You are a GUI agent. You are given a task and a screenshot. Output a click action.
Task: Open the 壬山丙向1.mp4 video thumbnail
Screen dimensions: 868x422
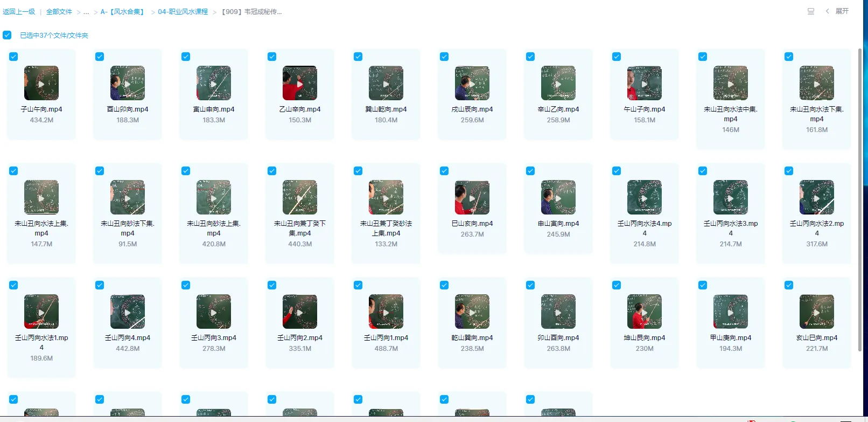pyautogui.click(x=386, y=312)
